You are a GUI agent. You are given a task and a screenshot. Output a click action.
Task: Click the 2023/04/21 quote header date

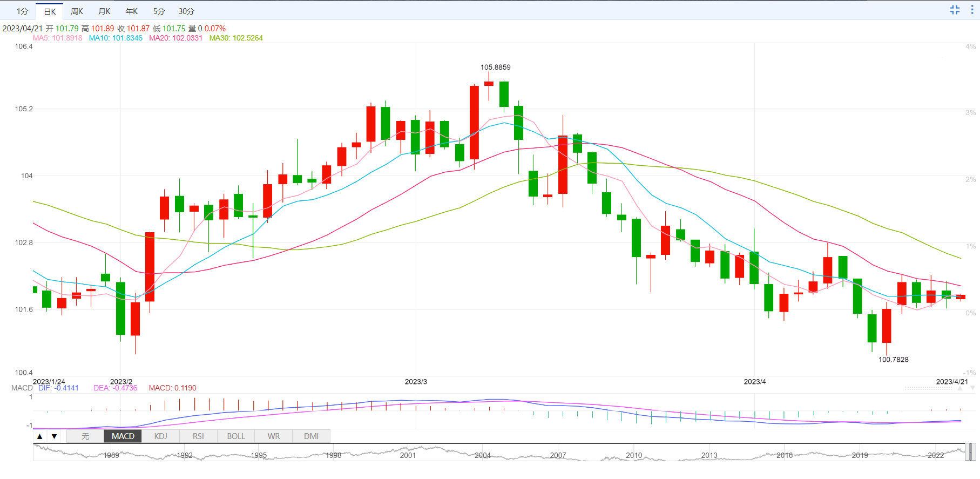(x=23, y=29)
